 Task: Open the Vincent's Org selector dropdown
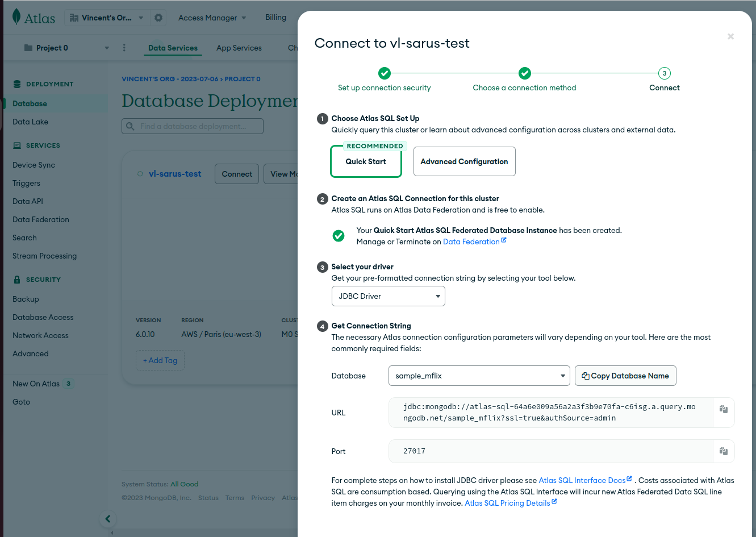pyautogui.click(x=107, y=18)
